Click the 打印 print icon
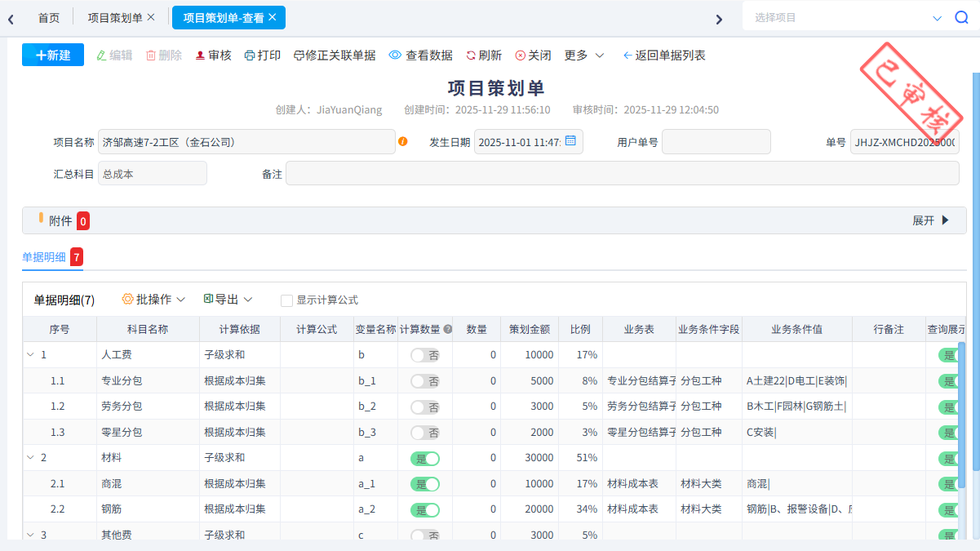Image resolution: width=980 pixels, height=551 pixels. pyautogui.click(x=262, y=55)
